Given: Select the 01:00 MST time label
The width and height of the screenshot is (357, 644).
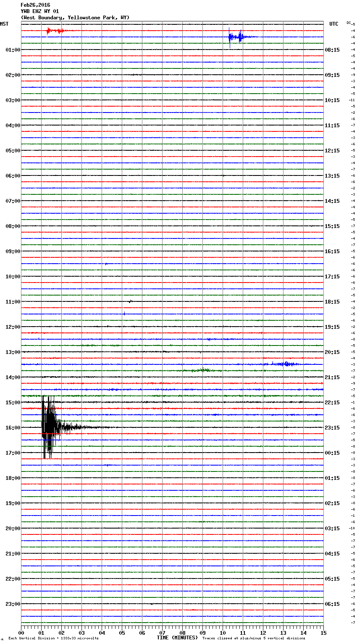Looking at the screenshot, I should [13, 50].
